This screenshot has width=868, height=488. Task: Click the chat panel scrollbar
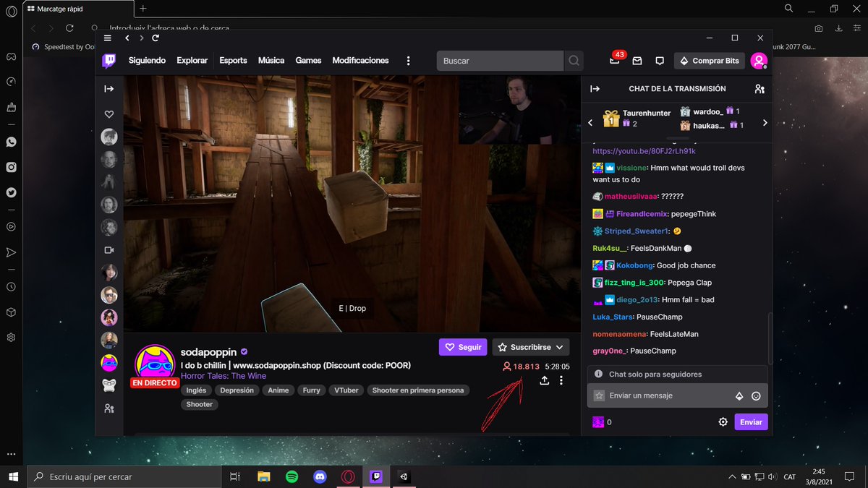click(770, 337)
